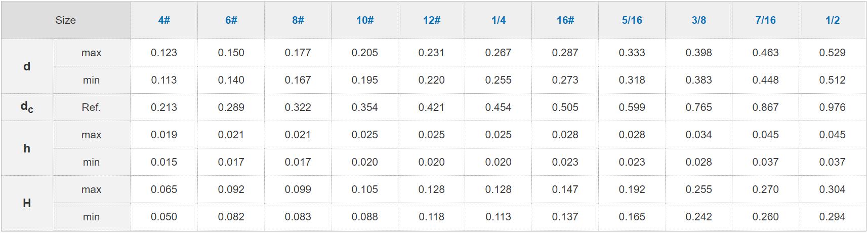
Task: Select the dc value 0.976
Action: [833, 107]
